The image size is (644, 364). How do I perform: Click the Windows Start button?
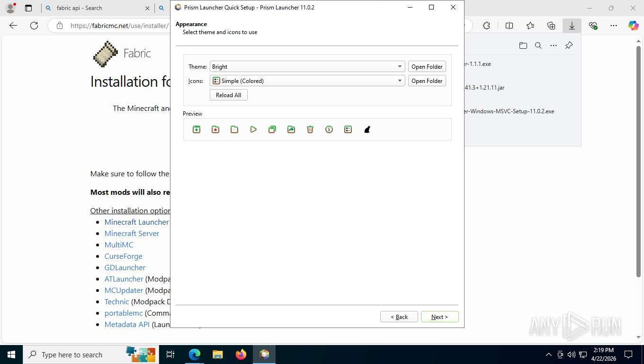[11, 355]
